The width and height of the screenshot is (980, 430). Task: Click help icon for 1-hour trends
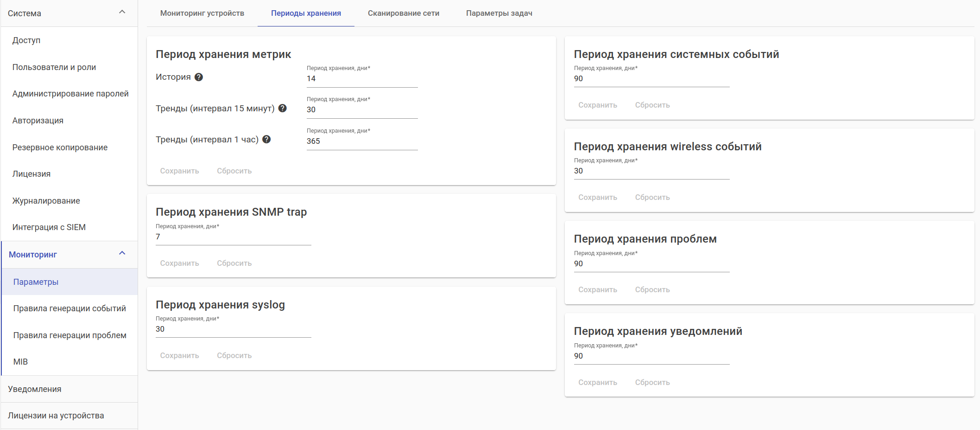pos(266,139)
